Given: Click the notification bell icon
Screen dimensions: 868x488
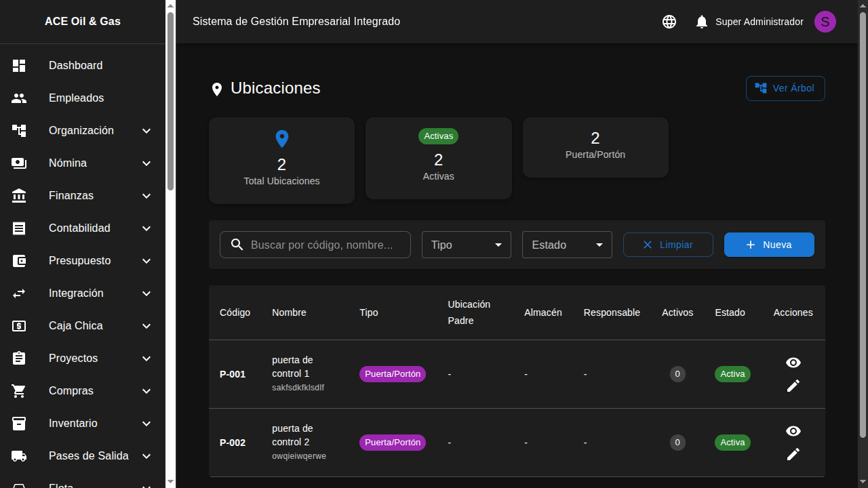Looking at the screenshot, I should click(x=701, y=22).
